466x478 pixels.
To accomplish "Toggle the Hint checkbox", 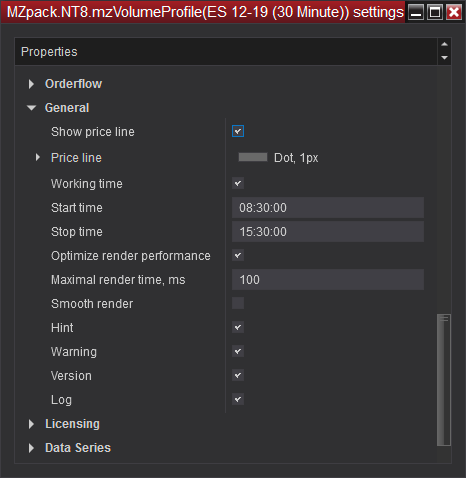I will (x=238, y=327).
